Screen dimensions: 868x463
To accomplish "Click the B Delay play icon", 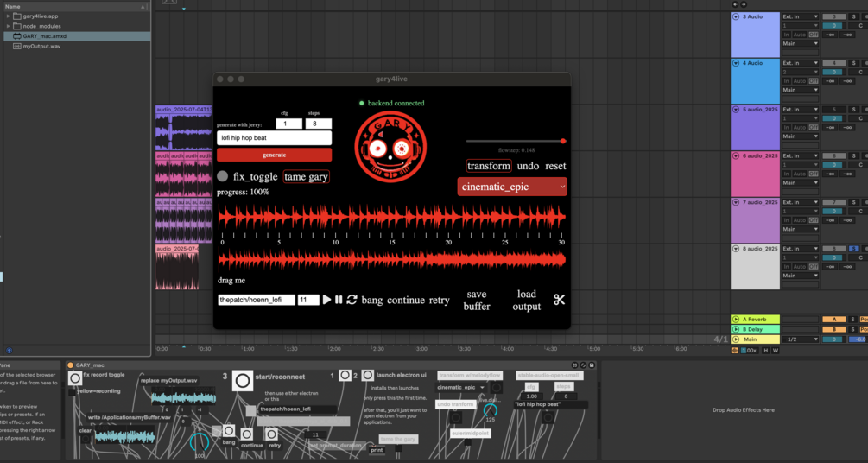I will (736, 329).
